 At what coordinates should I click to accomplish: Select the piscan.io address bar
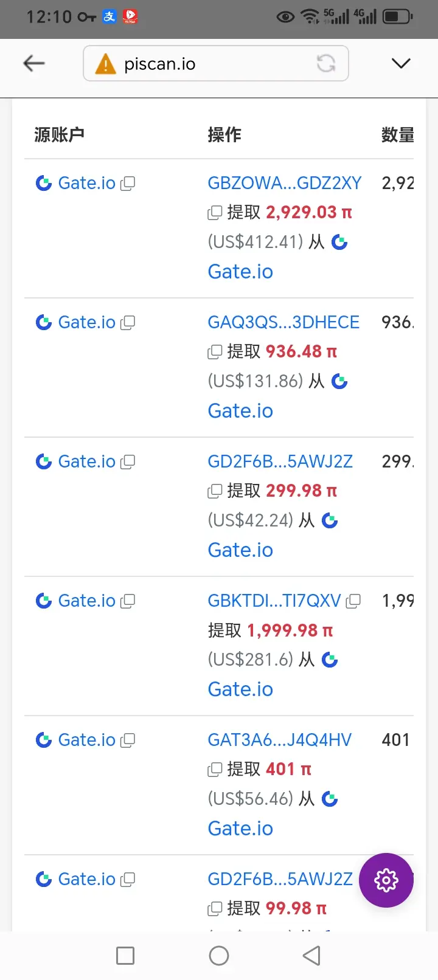click(x=216, y=63)
